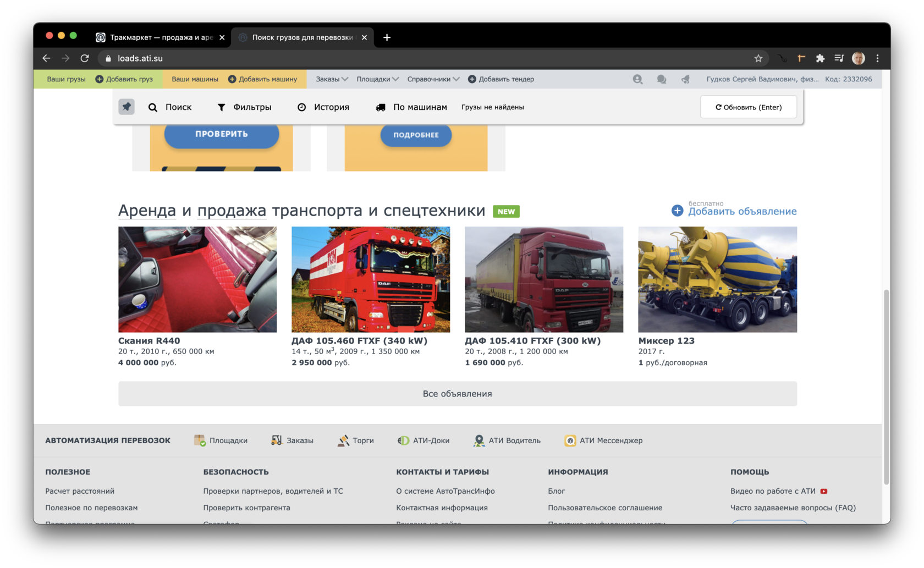The image size is (924, 568).
Task: Click the Заказы forklift icon in footer
Action: (x=277, y=440)
